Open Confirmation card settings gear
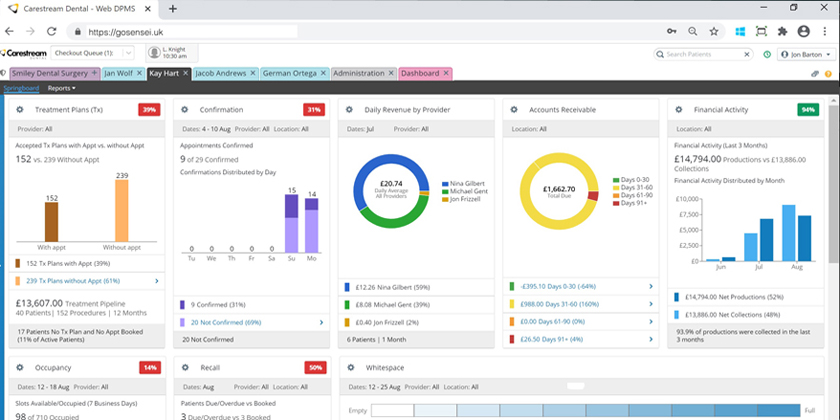Viewport: 840px width, 420px height. pos(185,110)
